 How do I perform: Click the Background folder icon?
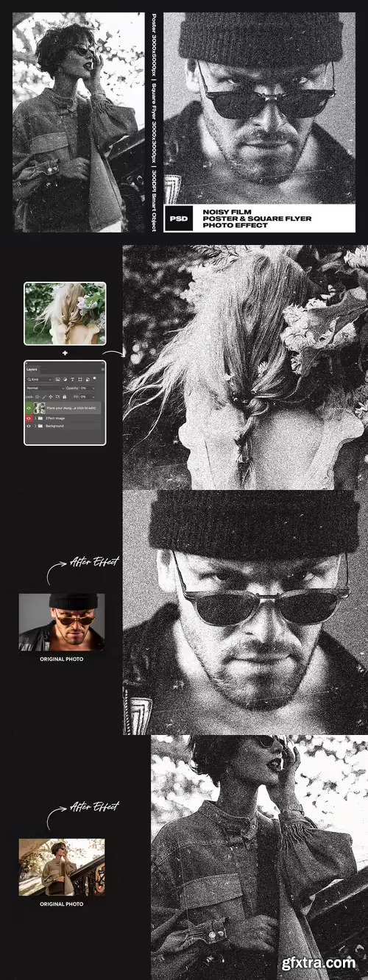(40, 426)
